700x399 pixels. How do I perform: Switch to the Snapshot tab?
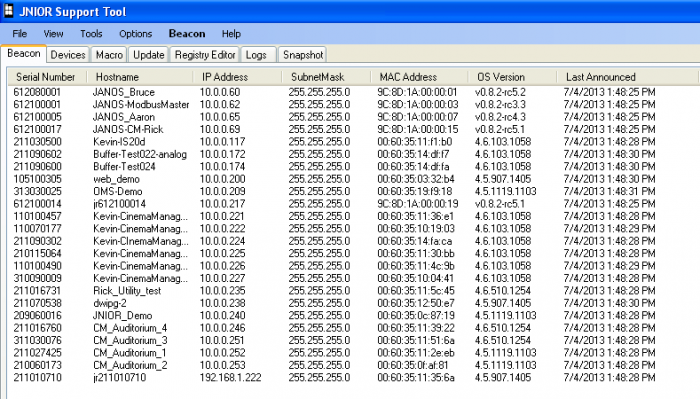pyautogui.click(x=303, y=55)
